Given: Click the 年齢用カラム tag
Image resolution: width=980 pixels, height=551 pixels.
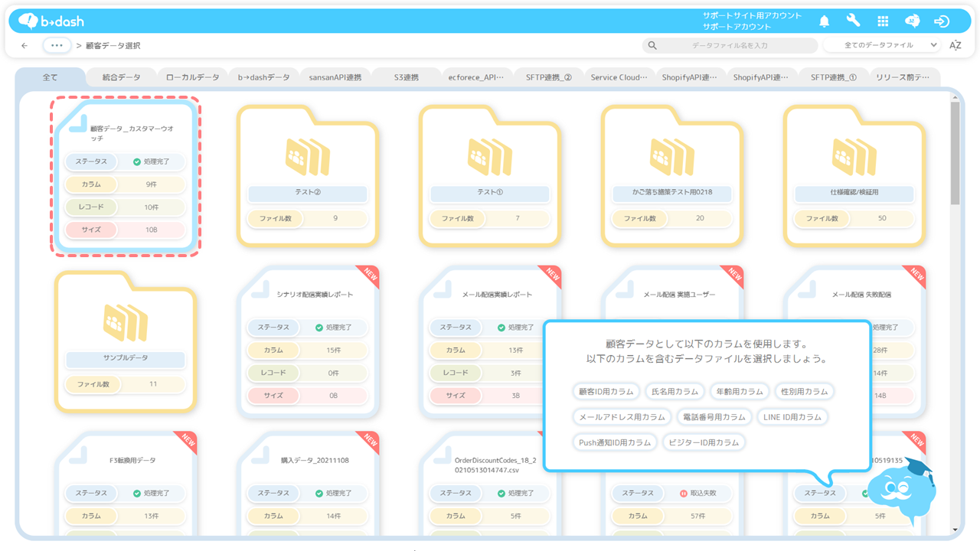Looking at the screenshot, I should click(x=740, y=391).
